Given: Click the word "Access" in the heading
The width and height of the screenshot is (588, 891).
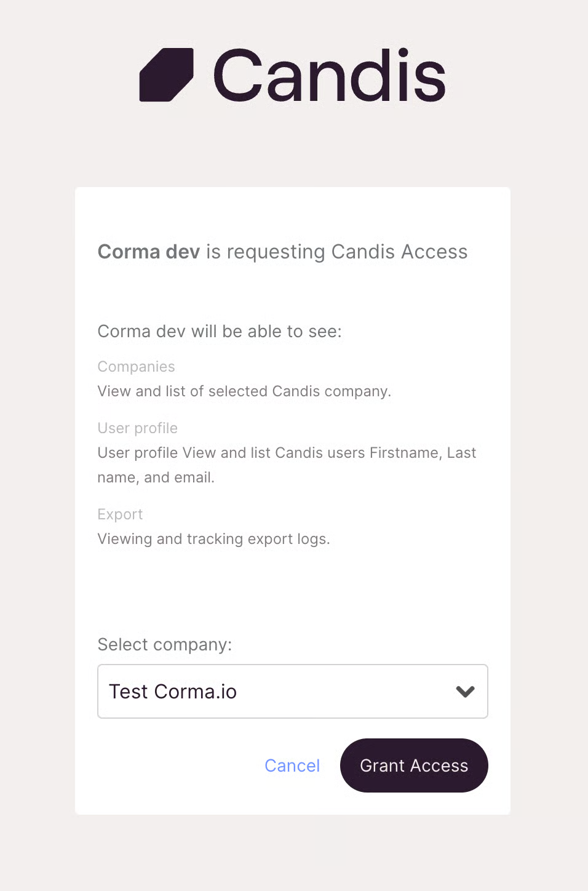Looking at the screenshot, I should (x=434, y=252).
